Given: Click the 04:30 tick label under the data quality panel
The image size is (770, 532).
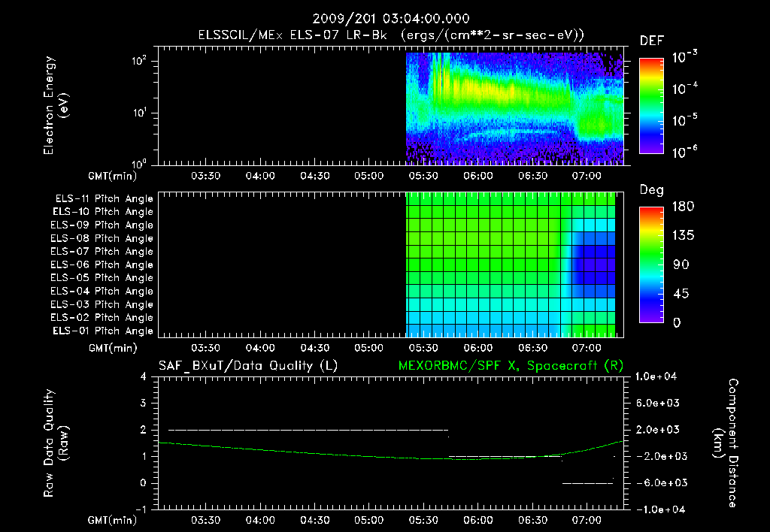Looking at the screenshot, I should coord(314,520).
